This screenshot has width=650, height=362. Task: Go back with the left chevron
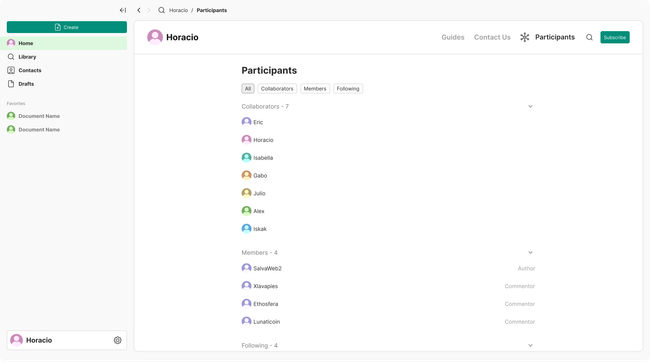(139, 10)
